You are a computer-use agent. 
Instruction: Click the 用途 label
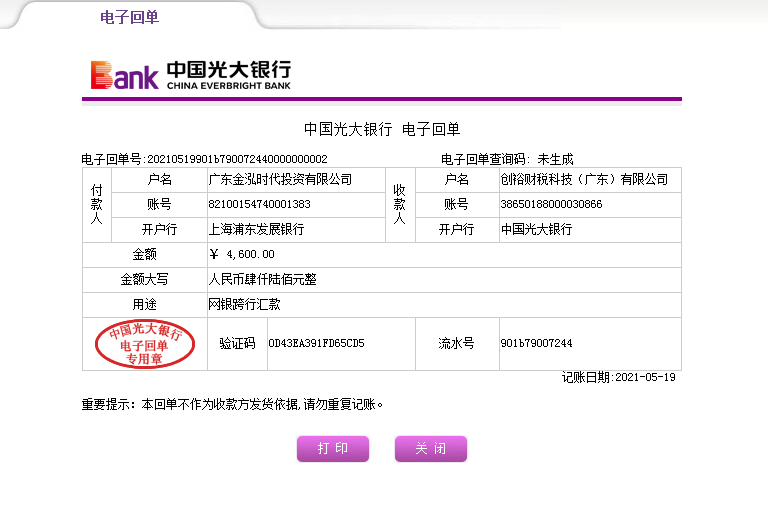point(144,304)
